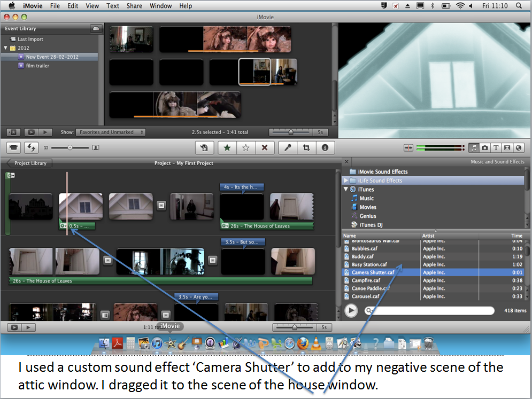Open iTunes from the dock
This screenshot has height=399, width=532.
pyautogui.click(x=157, y=344)
